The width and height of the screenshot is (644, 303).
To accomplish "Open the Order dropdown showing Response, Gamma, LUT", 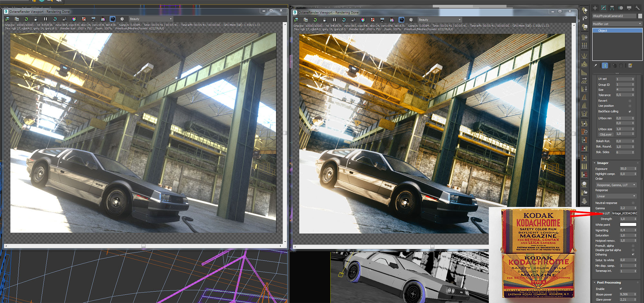I will 616,185.
